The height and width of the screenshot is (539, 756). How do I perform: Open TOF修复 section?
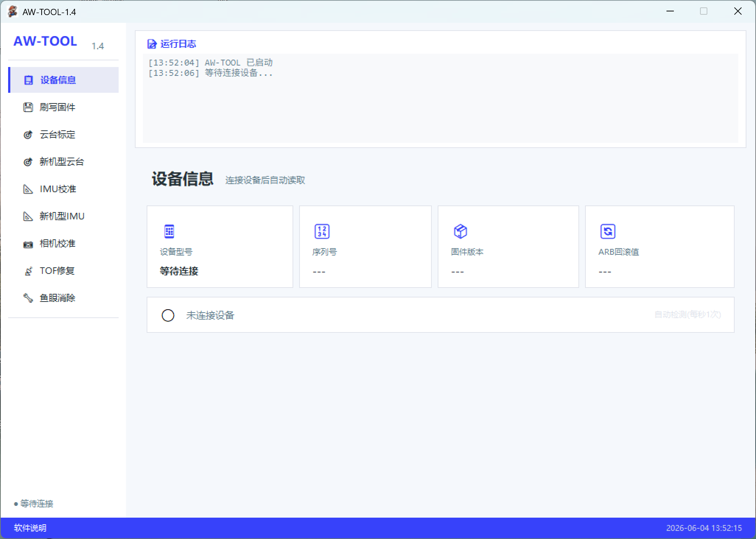point(63,271)
